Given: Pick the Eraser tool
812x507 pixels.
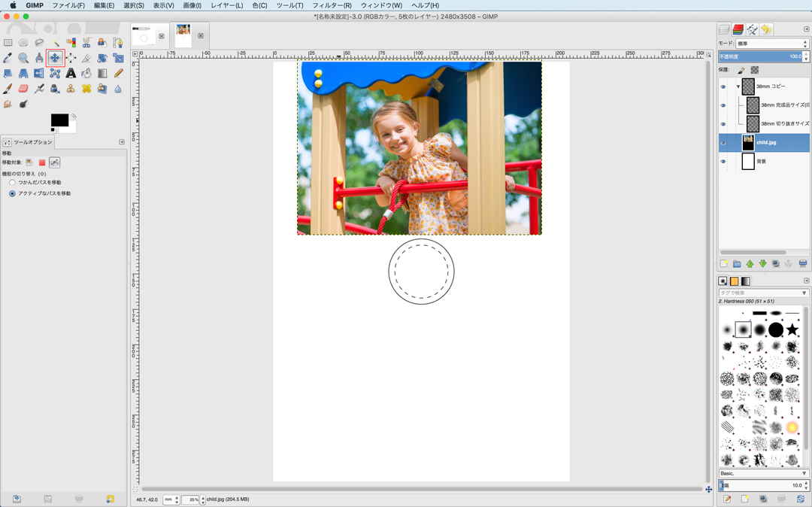Looking at the screenshot, I should click(x=23, y=90).
